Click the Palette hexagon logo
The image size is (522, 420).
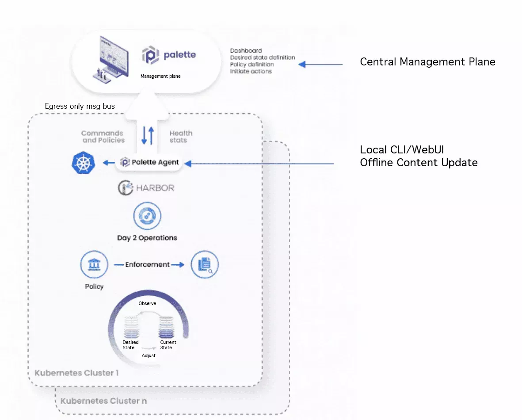pyautogui.click(x=150, y=54)
